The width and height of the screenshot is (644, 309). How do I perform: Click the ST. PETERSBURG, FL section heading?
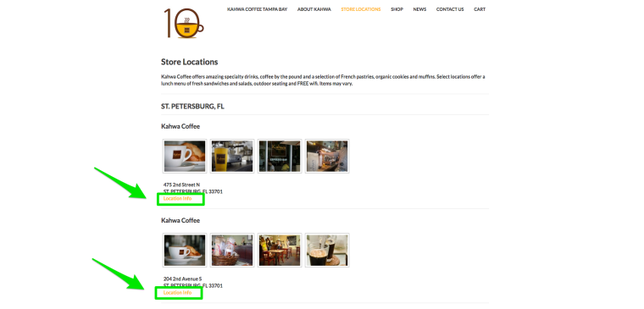tap(192, 107)
